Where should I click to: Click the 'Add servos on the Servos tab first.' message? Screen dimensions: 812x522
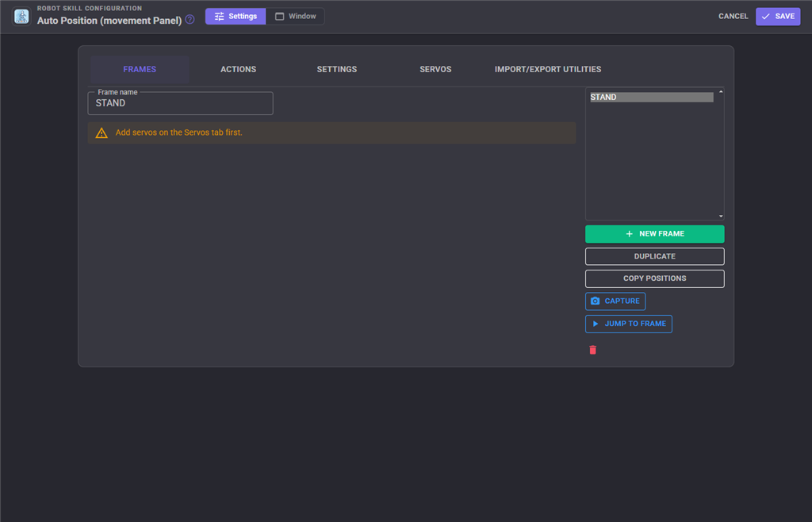[178, 132]
